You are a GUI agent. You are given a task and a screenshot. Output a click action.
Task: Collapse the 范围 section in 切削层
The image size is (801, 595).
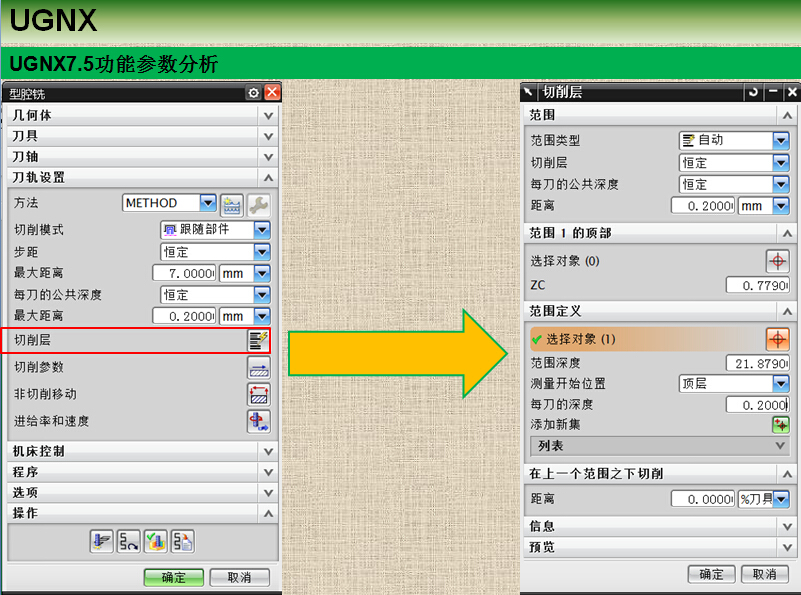click(x=787, y=116)
